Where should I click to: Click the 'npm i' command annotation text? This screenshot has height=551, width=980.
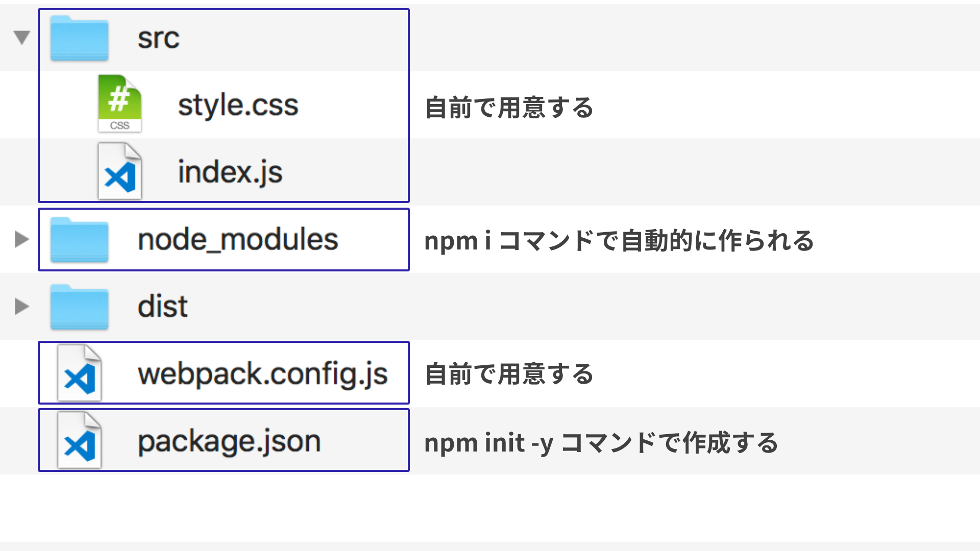point(619,240)
